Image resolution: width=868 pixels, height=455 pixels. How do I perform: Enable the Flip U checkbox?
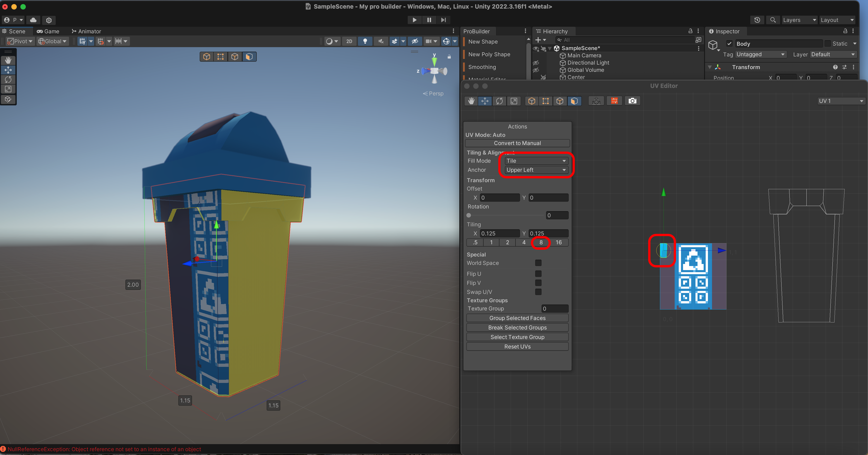click(x=538, y=273)
